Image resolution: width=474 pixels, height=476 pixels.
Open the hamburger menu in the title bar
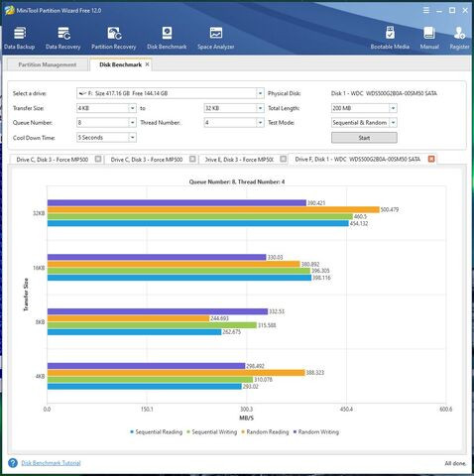[x=426, y=11]
